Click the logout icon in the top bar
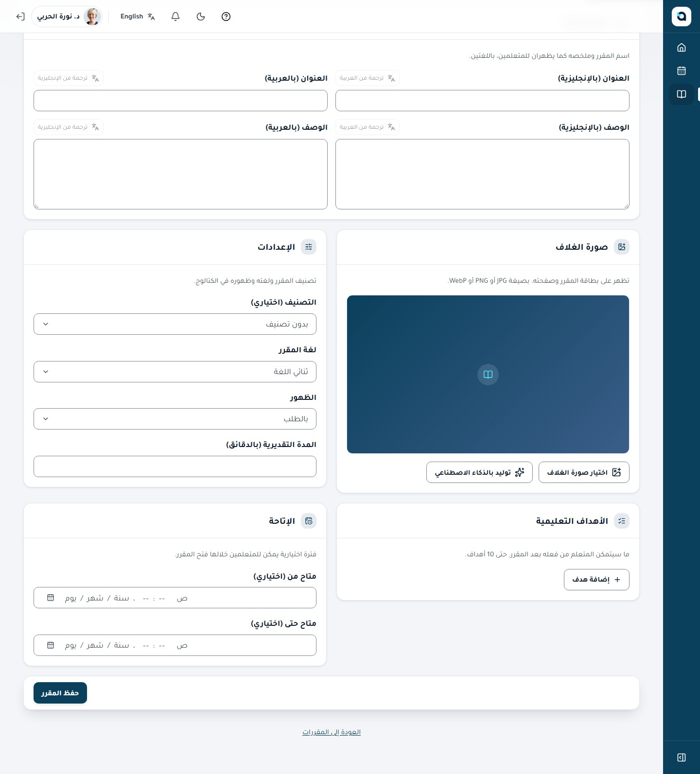700x774 pixels. (x=20, y=17)
